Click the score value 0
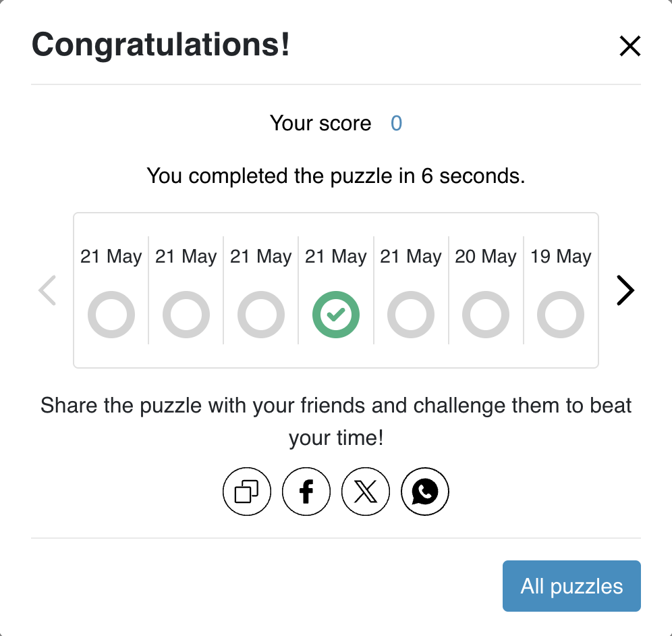The image size is (672, 636). [397, 124]
